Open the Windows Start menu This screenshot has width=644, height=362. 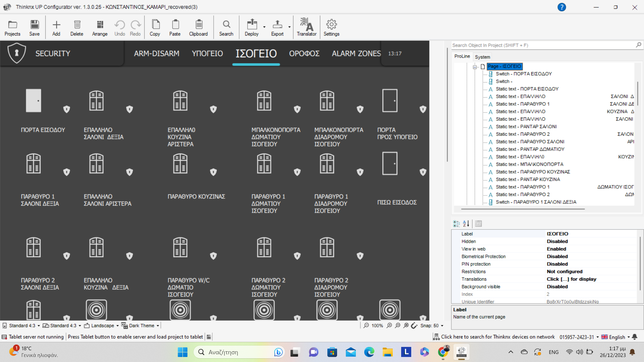pyautogui.click(x=182, y=352)
